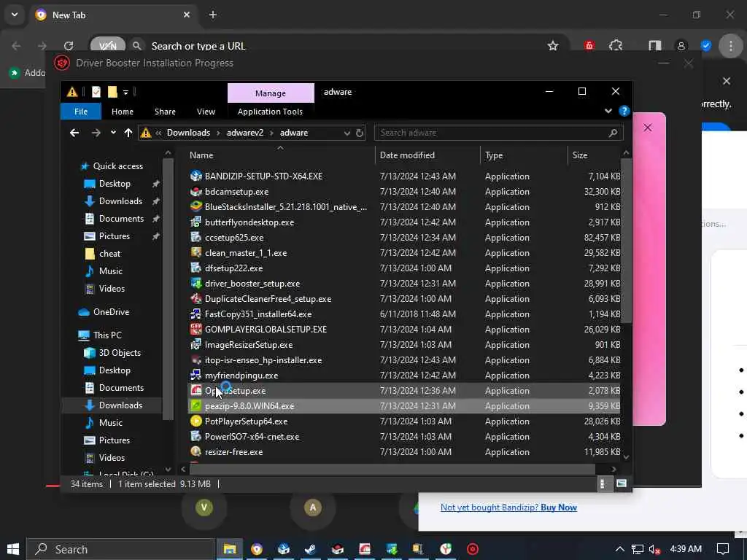Click the Properties quick access toolbar icon
This screenshot has width=747, height=560.
96,92
